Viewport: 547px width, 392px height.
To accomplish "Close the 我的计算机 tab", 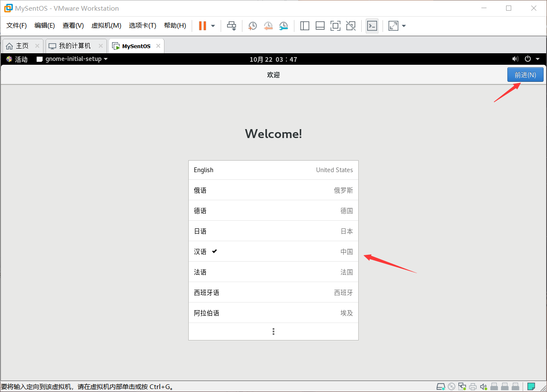I will [x=101, y=46].
